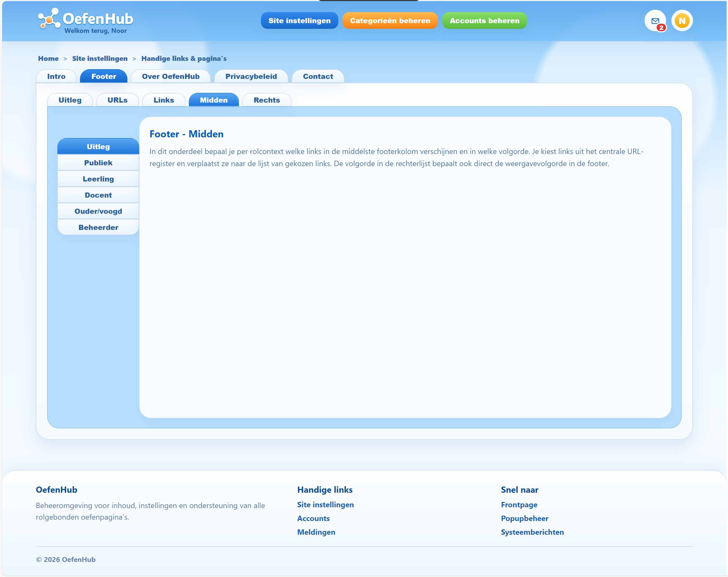
Task: Click the Handige links footer heading
Action: tap(325, 490)
